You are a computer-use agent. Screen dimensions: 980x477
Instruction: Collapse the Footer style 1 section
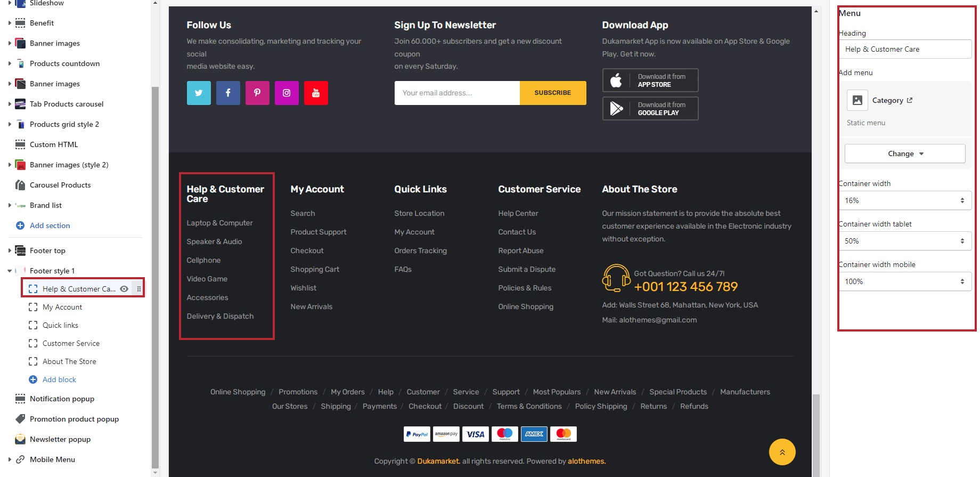click(x=10, y=271)
